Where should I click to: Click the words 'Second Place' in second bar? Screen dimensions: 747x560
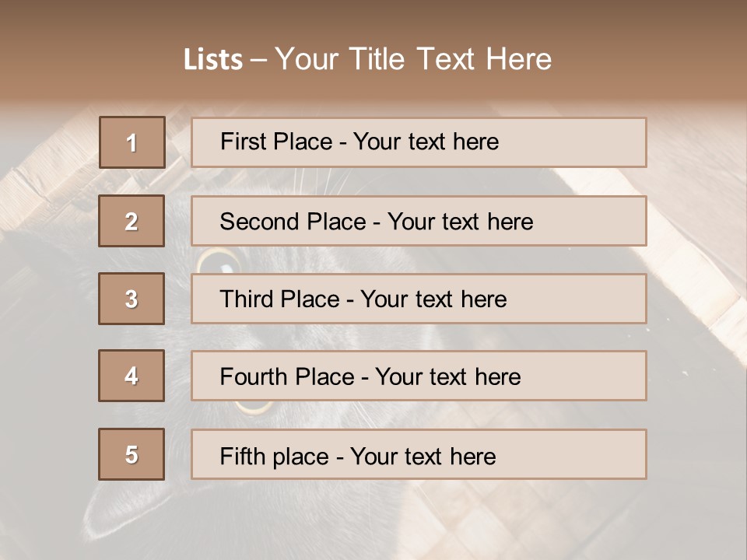point(293,222)
